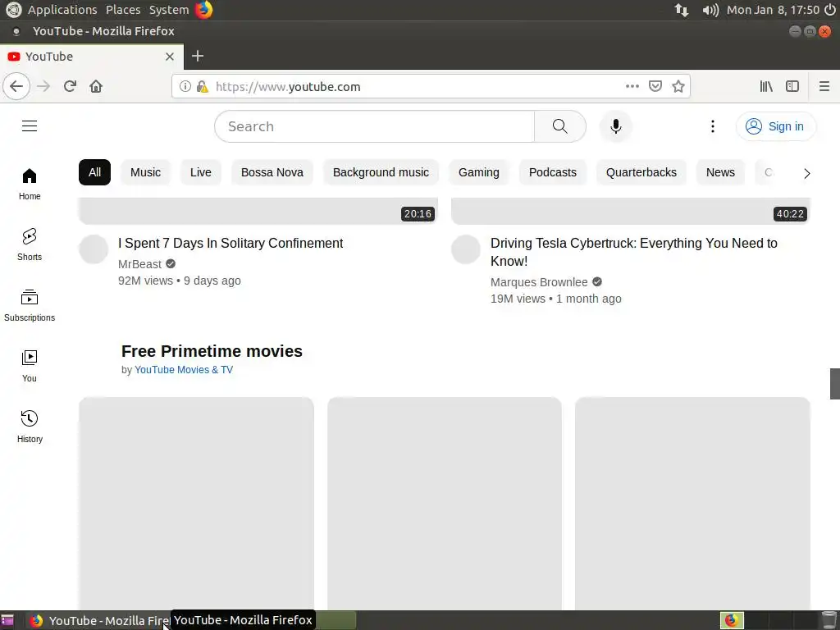Image resolution: width=840 pixels, height=630 pixels.
Task: Bookmark this page with the star
Action: [678, 86]
